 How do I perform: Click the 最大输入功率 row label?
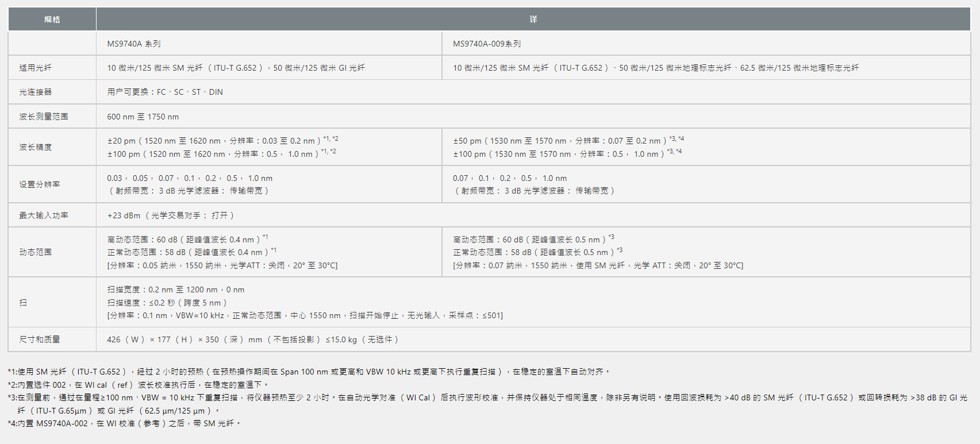(x=43, y=215)
